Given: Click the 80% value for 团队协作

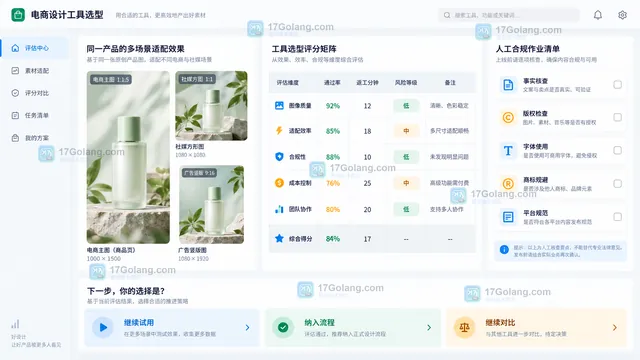Looking at the screenshot, I should pos(333,209).
